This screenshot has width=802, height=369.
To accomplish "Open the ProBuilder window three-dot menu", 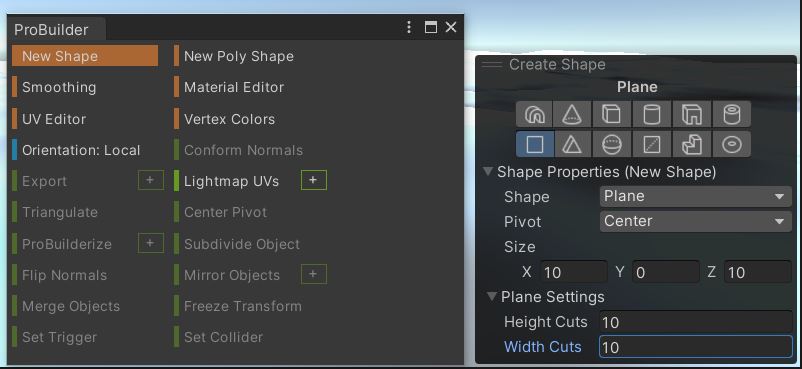I will click(x=409, y=27).
